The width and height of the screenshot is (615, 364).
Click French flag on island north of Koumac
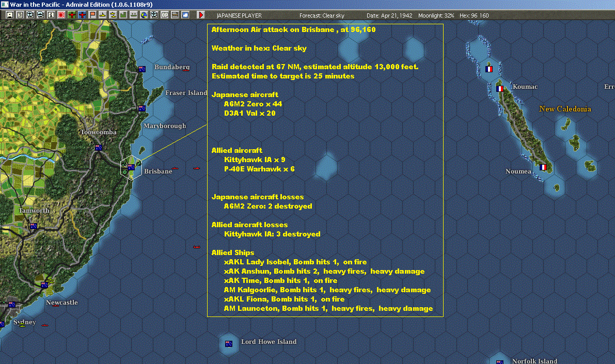click(x=488, y=69)
